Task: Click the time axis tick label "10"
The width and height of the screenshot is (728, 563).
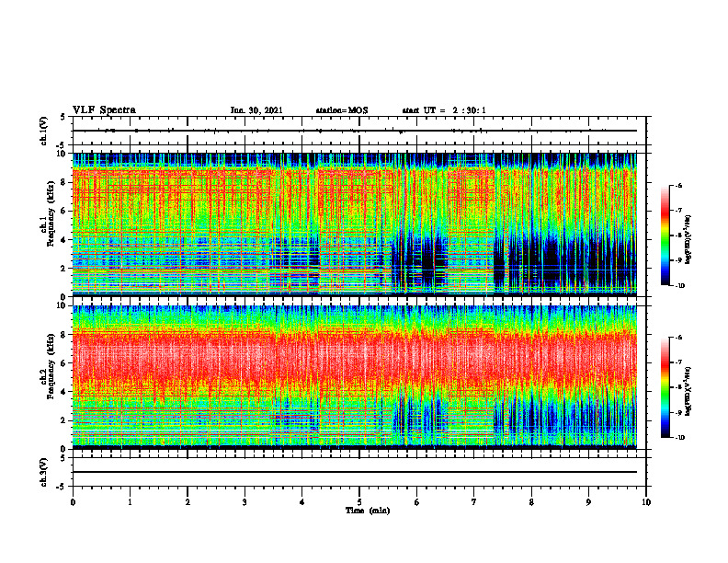Action: click(x=646, y=502)
